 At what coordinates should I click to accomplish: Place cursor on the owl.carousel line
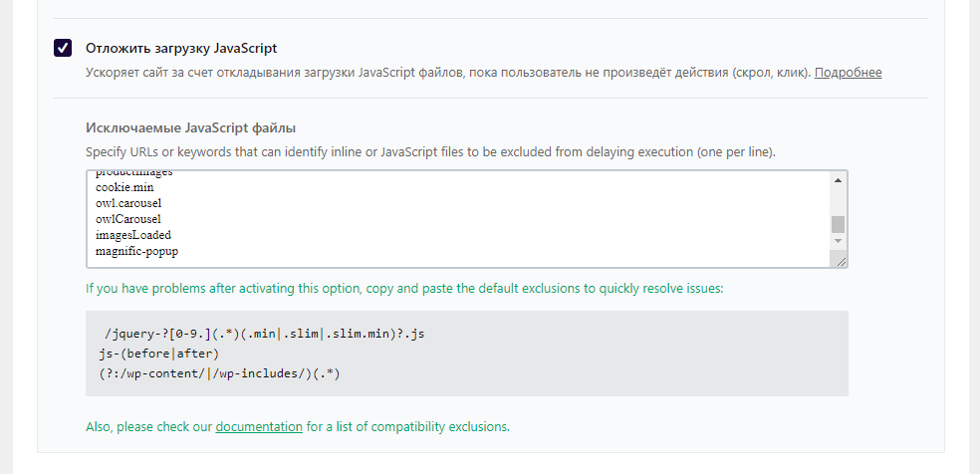tap(128, 203)
